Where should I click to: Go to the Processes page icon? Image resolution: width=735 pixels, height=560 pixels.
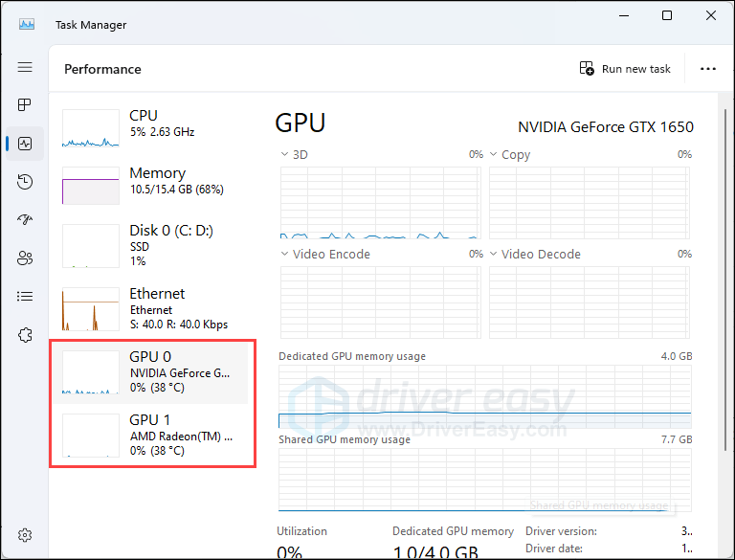[x=24, y=104]
